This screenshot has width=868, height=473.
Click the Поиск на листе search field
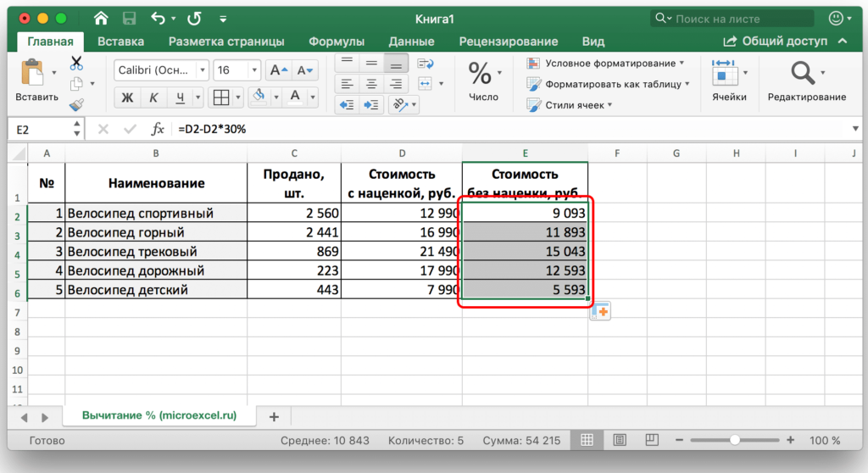[x=732, y=19]
